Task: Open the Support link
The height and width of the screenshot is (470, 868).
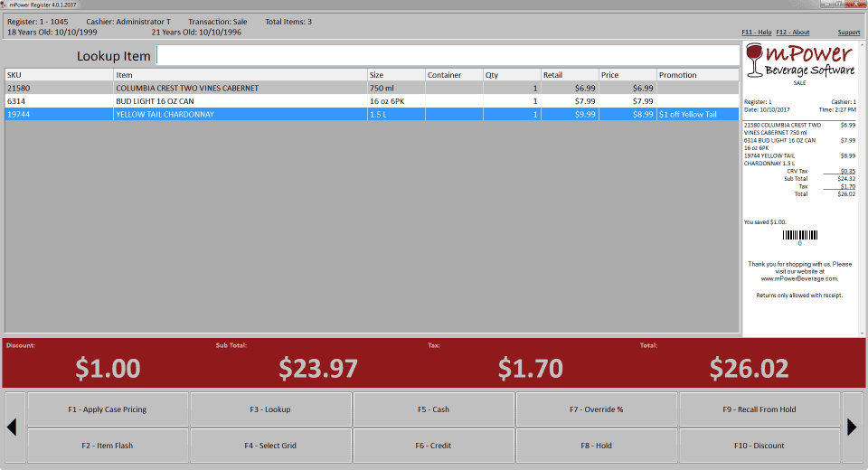Action: click(x=849, y=33)
